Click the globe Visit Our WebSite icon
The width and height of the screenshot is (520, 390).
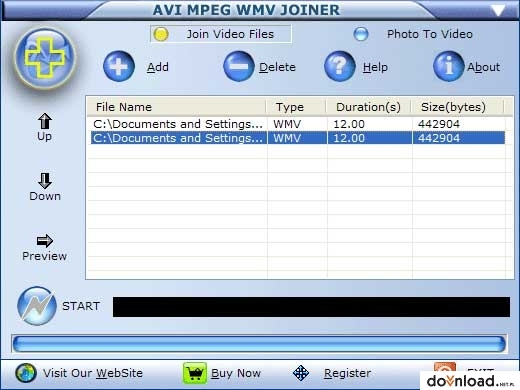pos(26,373)
